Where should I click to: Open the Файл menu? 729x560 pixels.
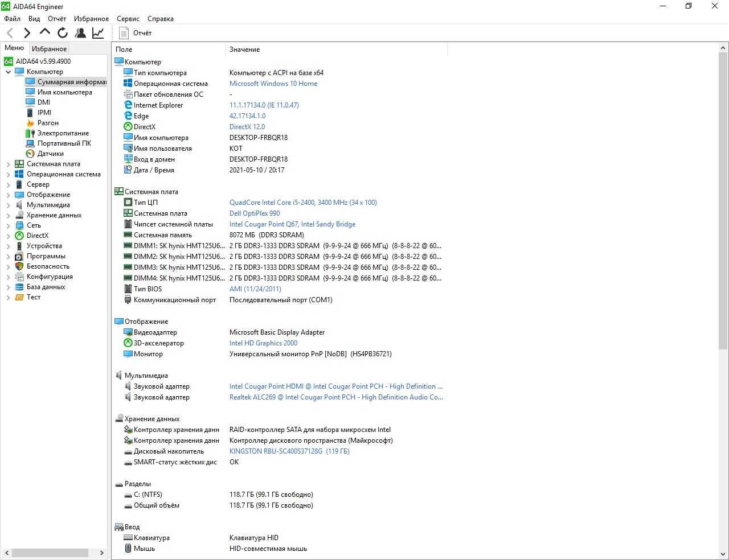point(12,19)
